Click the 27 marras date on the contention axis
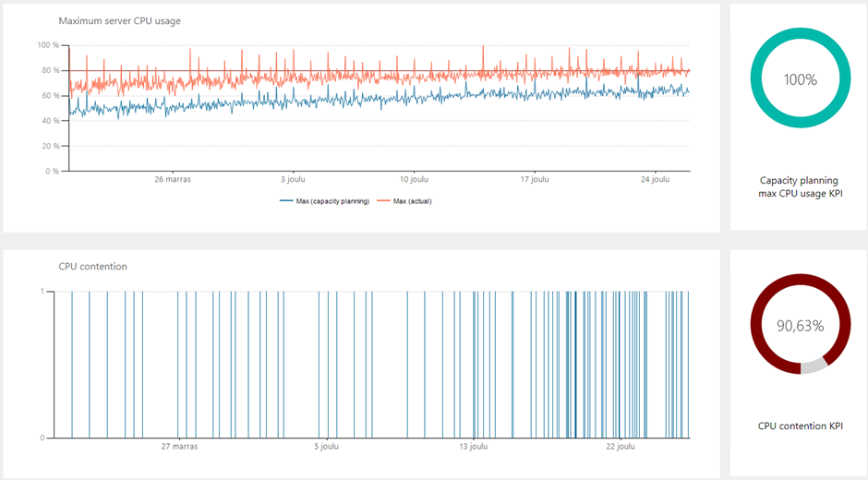 (x=179, y=446)
